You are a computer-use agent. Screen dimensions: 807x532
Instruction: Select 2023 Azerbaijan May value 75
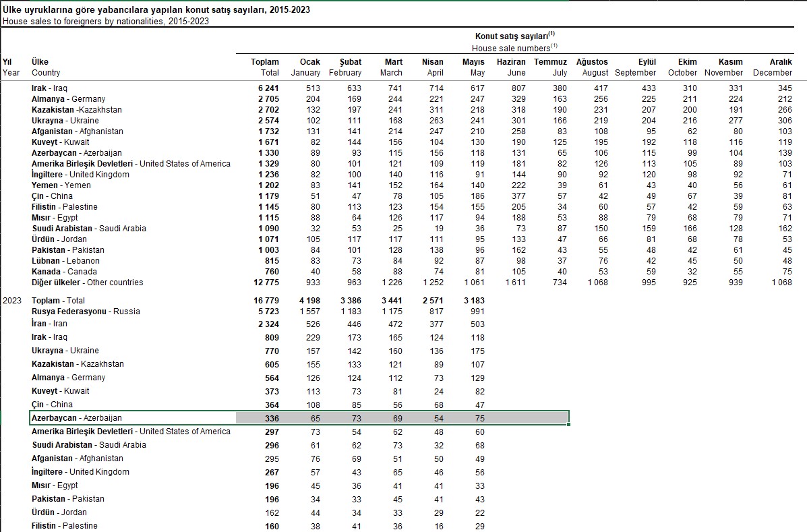click(x=479, y=418)
